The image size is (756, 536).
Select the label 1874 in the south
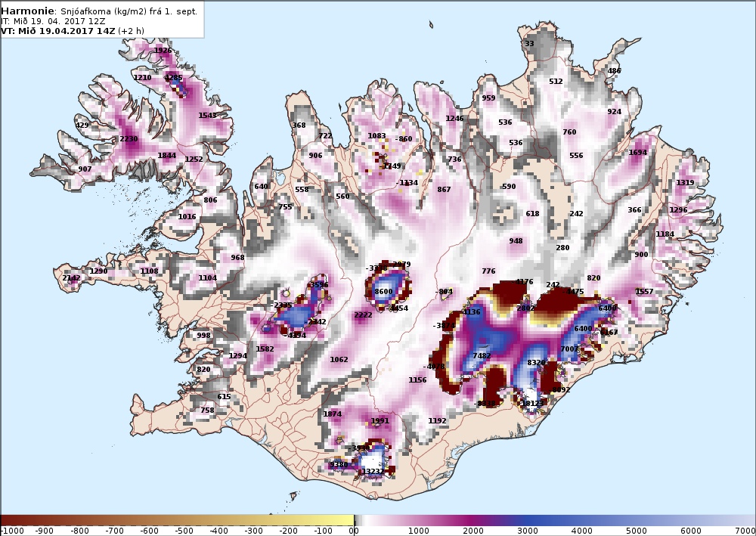point(332,414)
